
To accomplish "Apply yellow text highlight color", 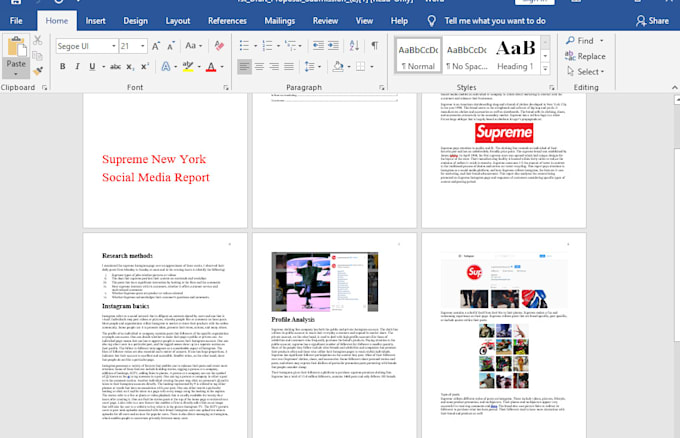I will 188,66.
